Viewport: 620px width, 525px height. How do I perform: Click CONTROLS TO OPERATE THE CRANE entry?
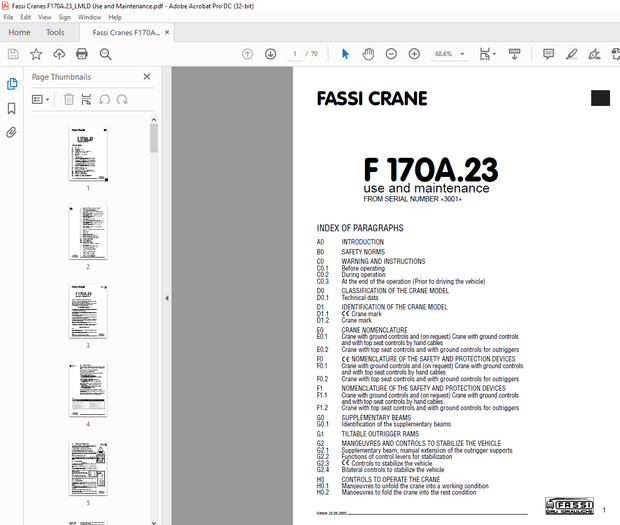391,479
